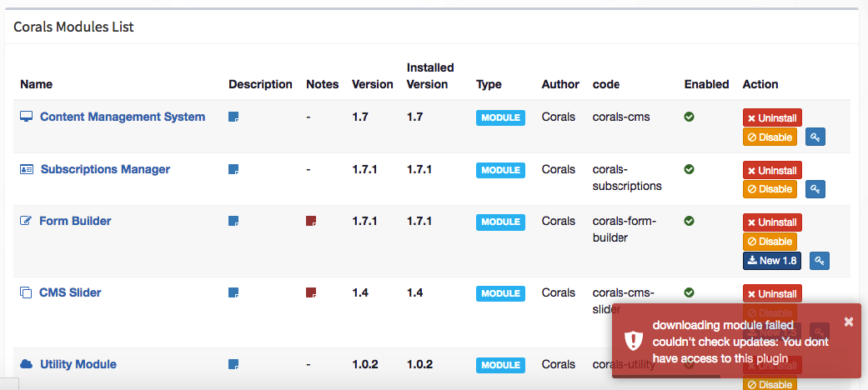Click the MODULE badge in Subscriptions Manager row
The height and width of the screenshot is (390, 868).
500,170
